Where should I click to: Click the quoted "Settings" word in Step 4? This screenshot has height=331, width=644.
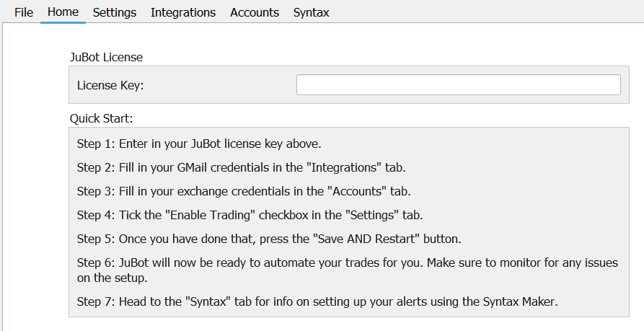tap(372, 215)
